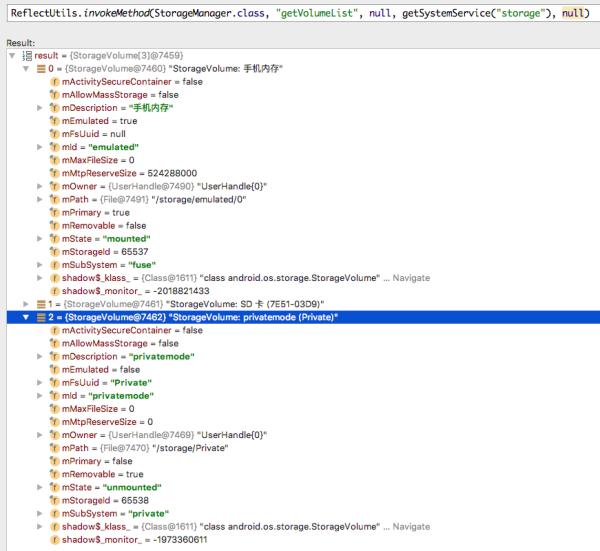Expand mOwner UserHandle@7469 field
The image size is (600, 551).
39,435
